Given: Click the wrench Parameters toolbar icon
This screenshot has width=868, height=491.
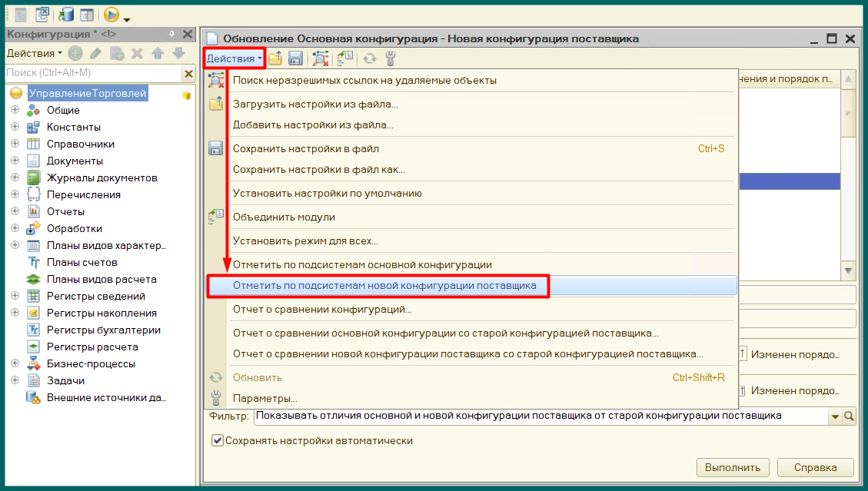Looking at the screenshot, I should 391,58.
